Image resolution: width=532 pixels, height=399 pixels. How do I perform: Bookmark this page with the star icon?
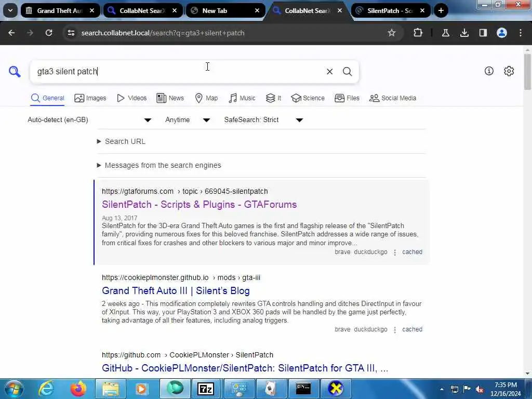coord(392,33)
